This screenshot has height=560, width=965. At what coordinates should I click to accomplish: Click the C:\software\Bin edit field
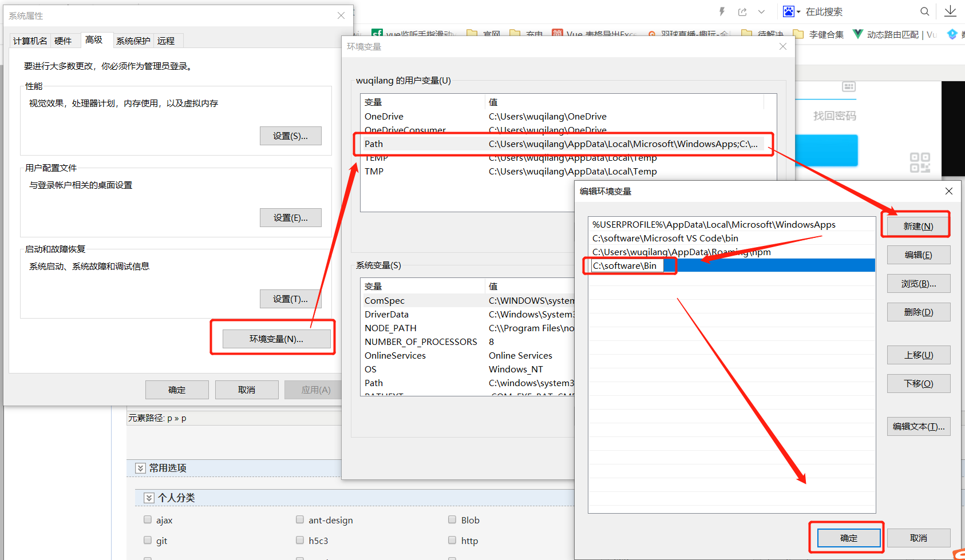627,265
